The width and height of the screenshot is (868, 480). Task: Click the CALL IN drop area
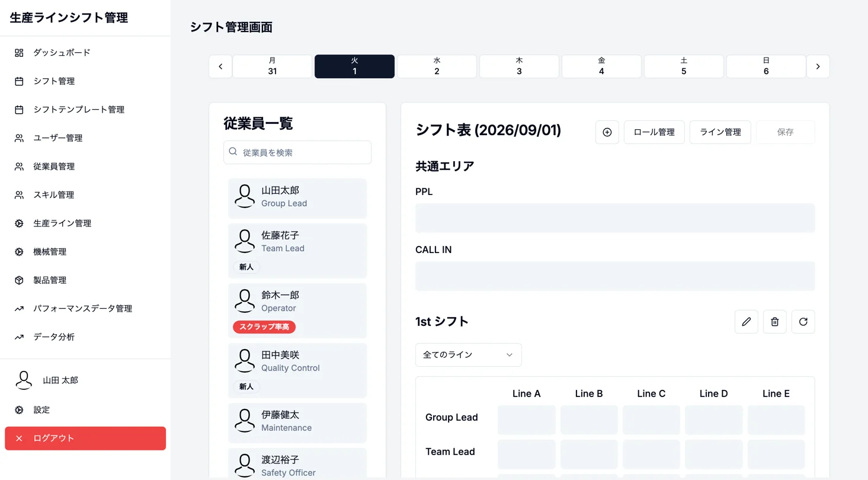coord(615,276)
